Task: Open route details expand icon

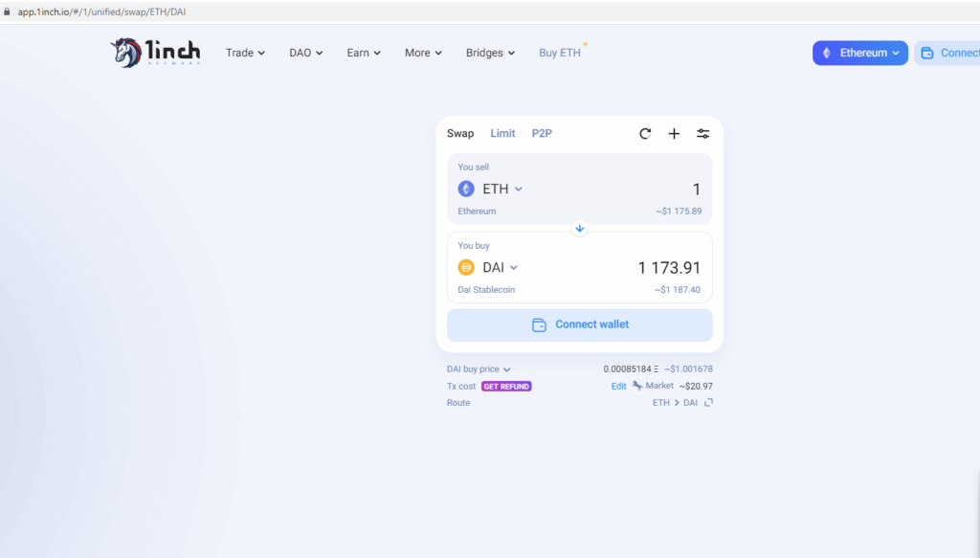Action: pyautogui.click(x=708, y=402)
